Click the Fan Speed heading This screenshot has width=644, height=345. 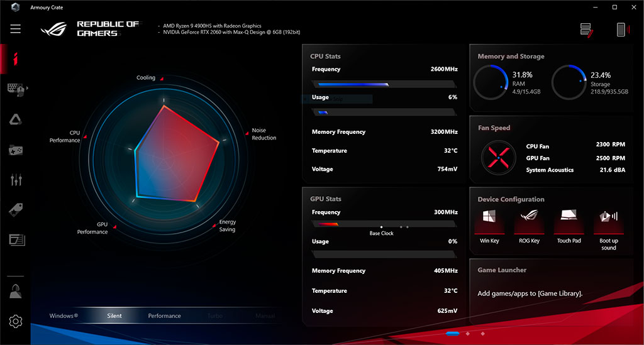click(x=494, y=128)
